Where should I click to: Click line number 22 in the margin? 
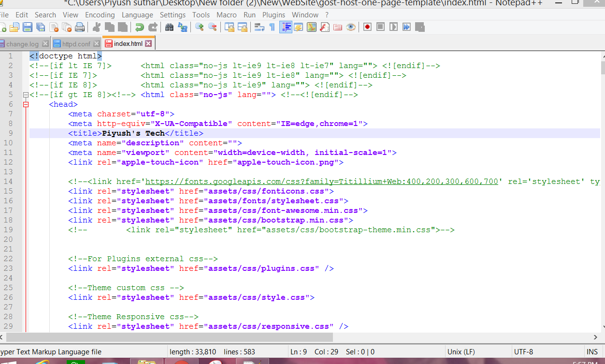[8, 259]
